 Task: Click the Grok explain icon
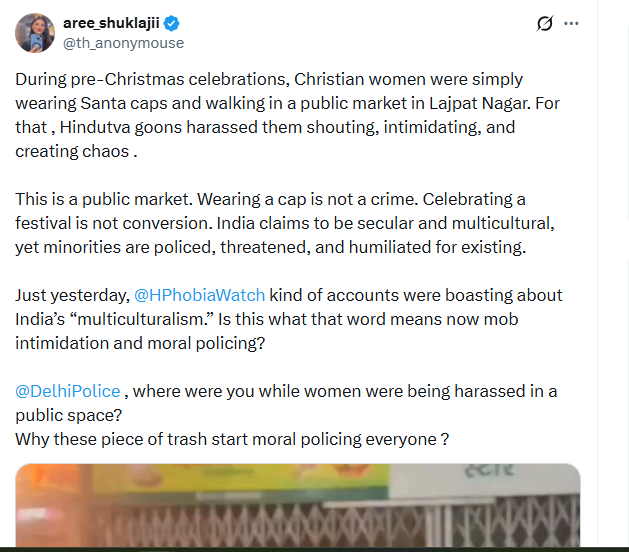point(546,25)
